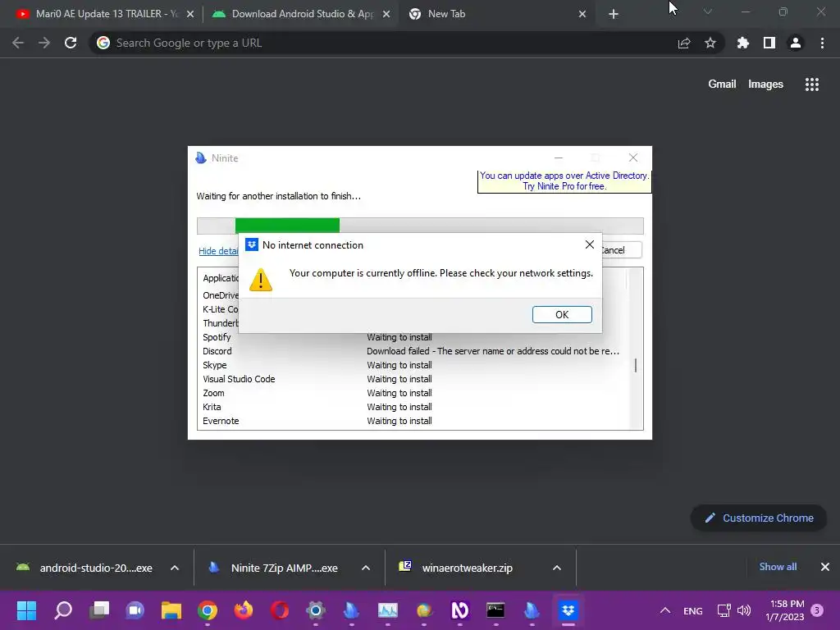Viewport: 840px width, 630px height.
Task: Click the Customize Chrome button
Action: [x=759, y=518]
